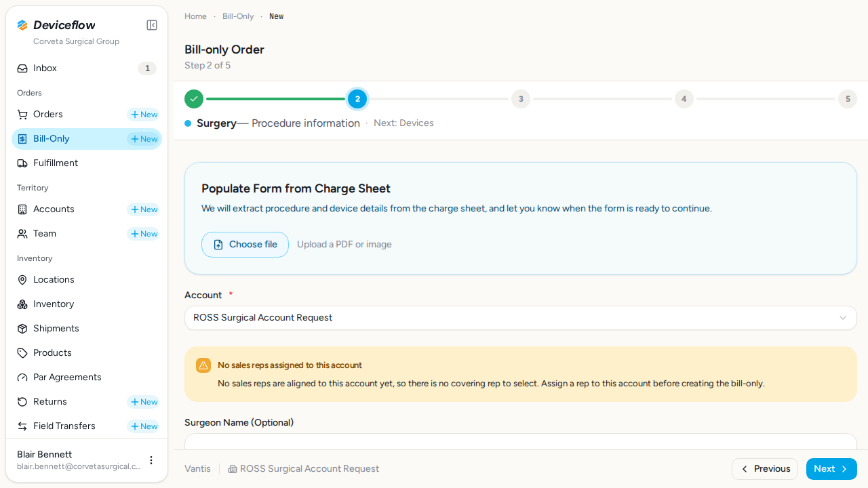
Task: Jump to completed step 1 checkmark
Action: [x=194, y=99]
